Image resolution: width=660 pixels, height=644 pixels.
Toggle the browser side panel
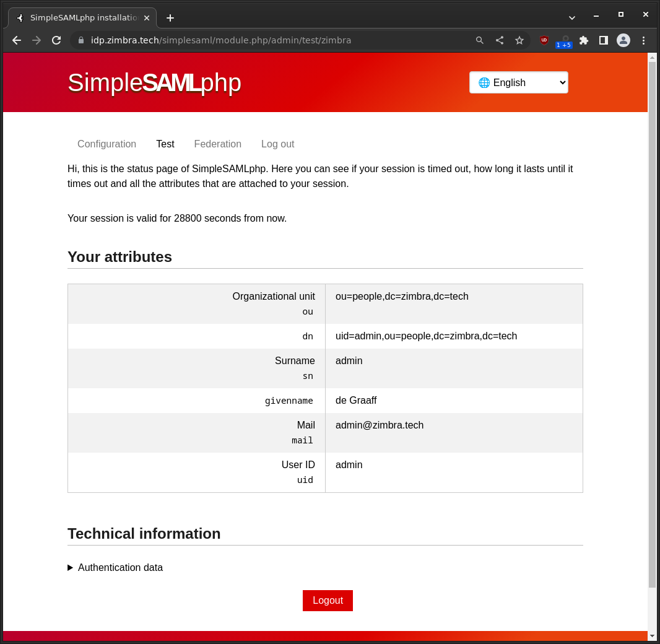[604, 40]
